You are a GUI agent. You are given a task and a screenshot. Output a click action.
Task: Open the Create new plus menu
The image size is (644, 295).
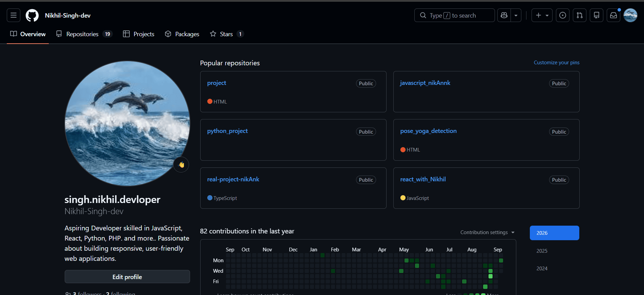coord(542,15)
